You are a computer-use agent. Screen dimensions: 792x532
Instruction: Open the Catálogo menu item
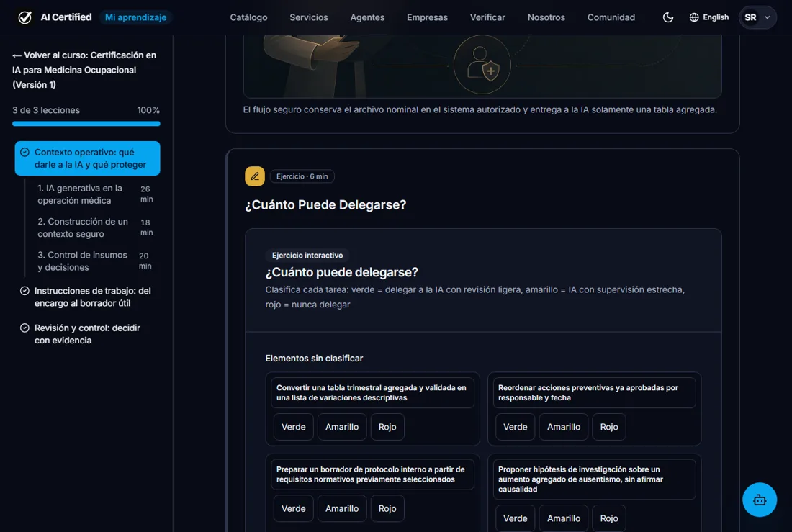point(248,18)
